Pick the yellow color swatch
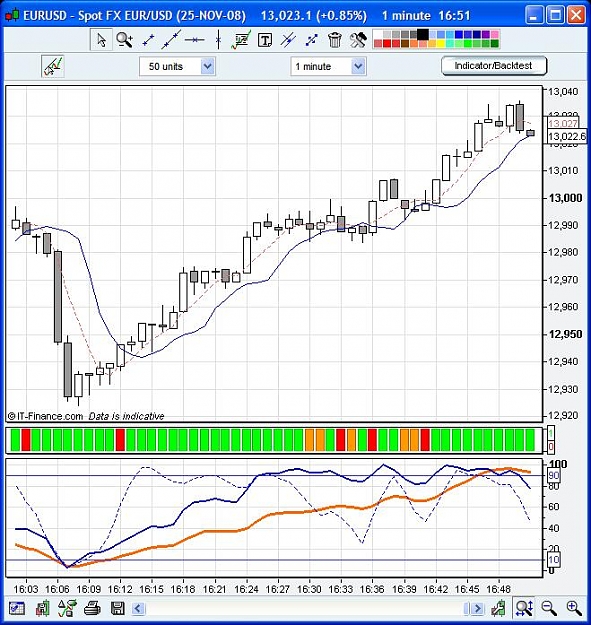 click(441, 43)
